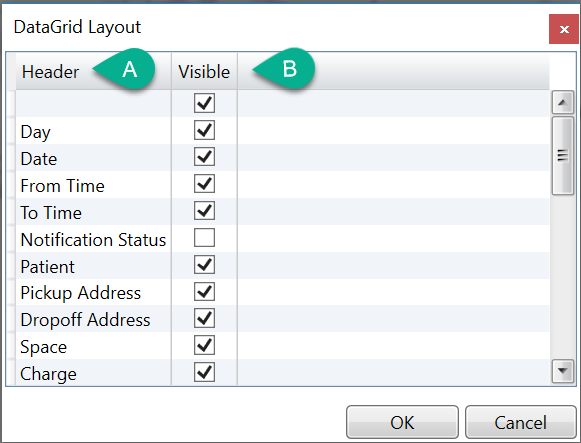Click the OK button
Image resolution: width=581 pixels, height=443 pixels.
click(x=402, y=422)
